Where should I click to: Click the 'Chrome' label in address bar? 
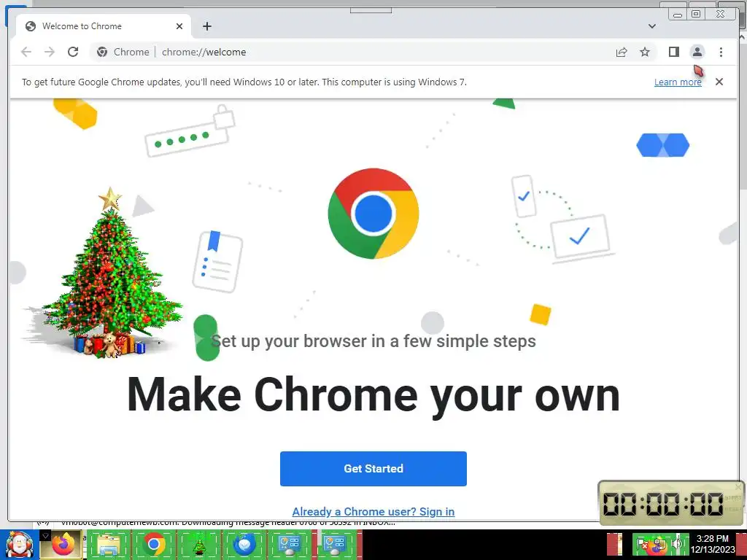[x=131, y=52]
